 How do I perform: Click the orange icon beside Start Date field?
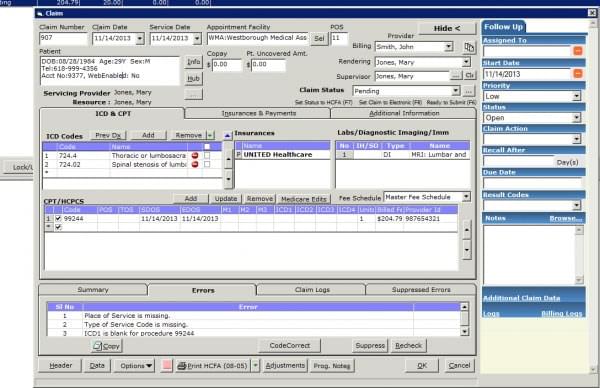tap(578, 73)
